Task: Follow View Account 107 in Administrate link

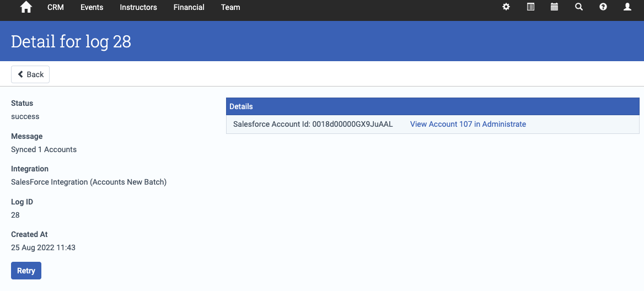Action: [468, 124]
